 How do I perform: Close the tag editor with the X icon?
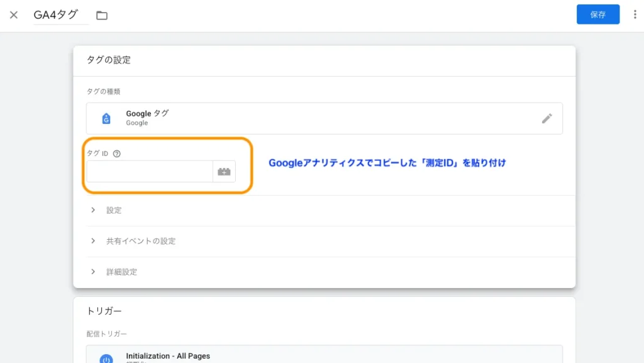[x=14, y=15]
